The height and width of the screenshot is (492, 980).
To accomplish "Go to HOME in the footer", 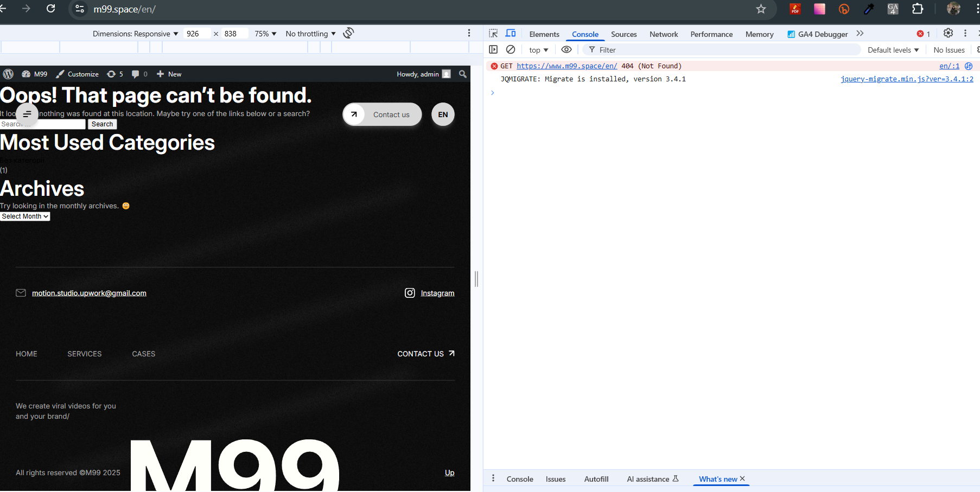I will pos(27,354).
